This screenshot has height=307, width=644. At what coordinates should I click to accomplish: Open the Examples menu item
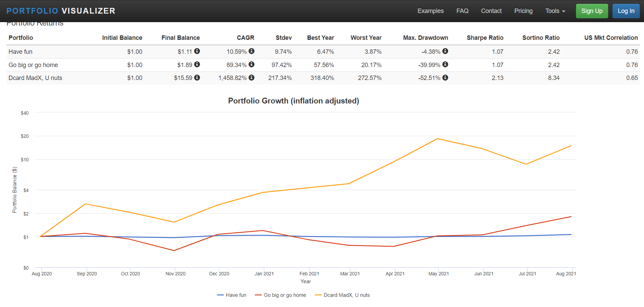(x=430, y=11)
